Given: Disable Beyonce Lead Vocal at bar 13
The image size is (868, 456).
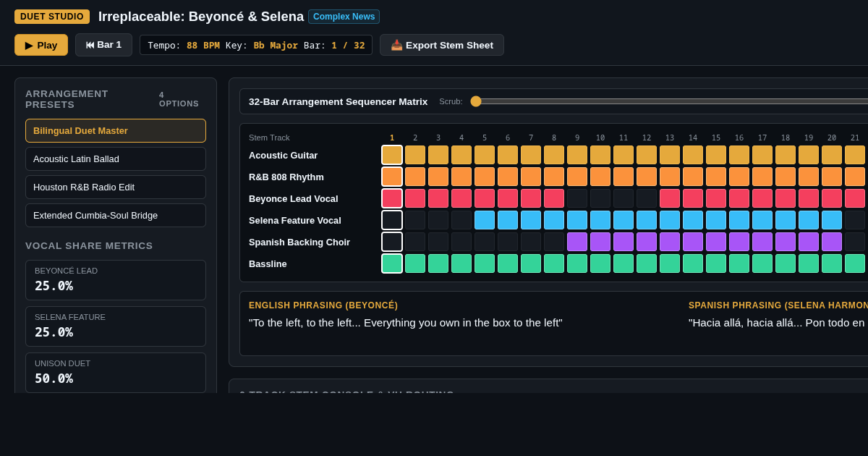Looking at the screenshot, I should point(670,198).
